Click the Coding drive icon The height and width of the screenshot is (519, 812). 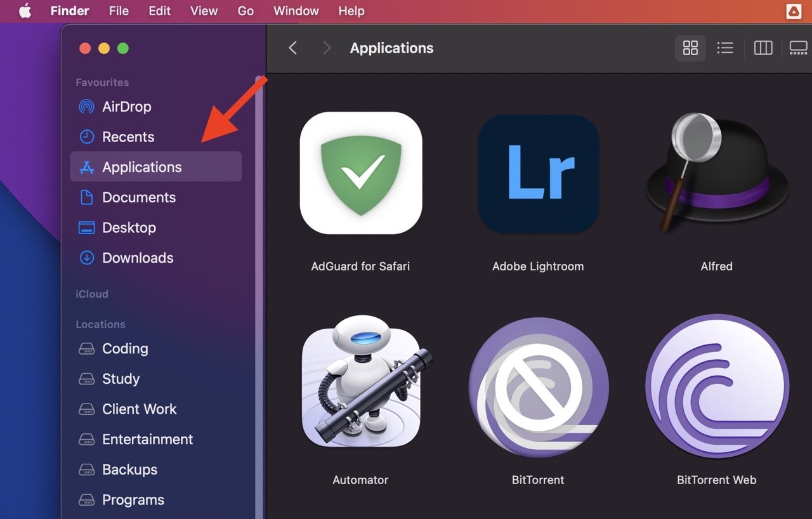[x=86, y=349]
